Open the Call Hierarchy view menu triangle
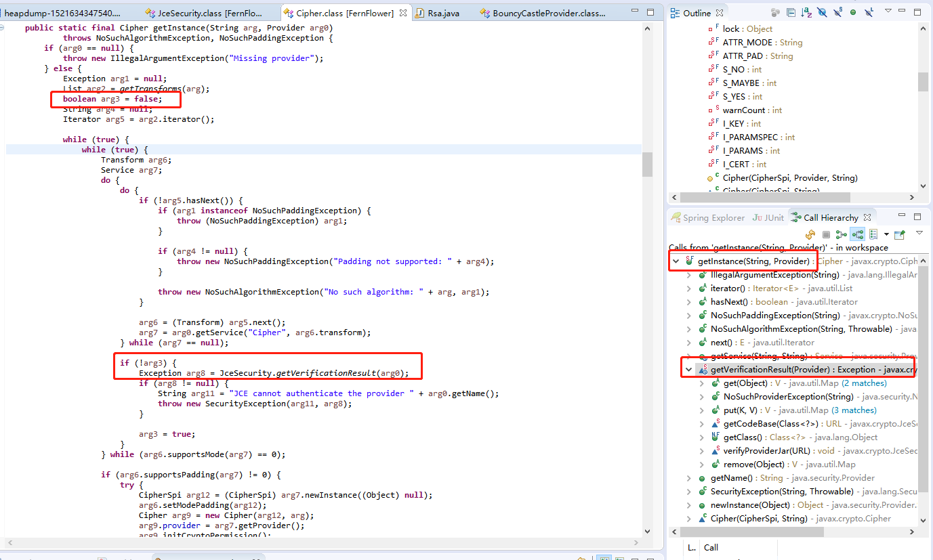This screenshot has height=560, width=933. (x=919, y=232)
